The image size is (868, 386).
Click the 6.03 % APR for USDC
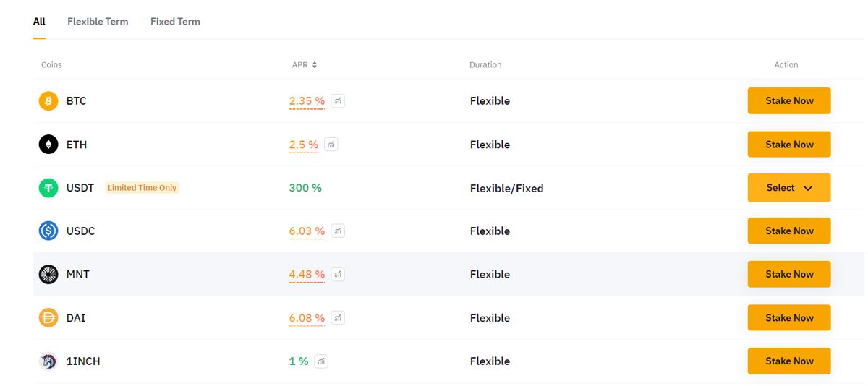(307, 231)
